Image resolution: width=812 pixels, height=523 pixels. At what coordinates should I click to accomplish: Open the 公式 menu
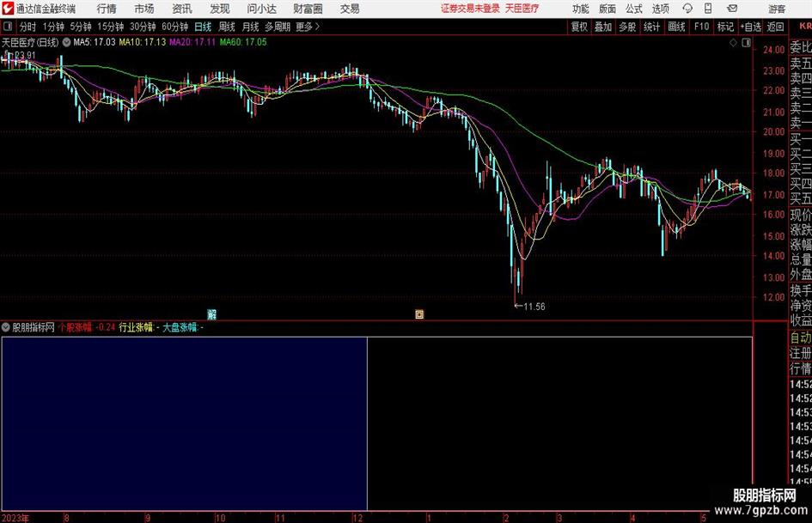click(634, 9)
